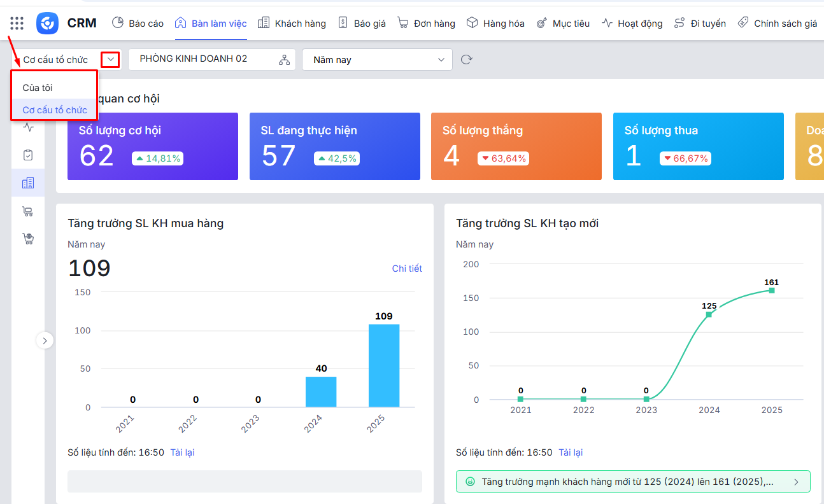The height and width of the screenshot is (504, 824).
Task: Open the customer growth insight banner
Action: tap(633, 482)
